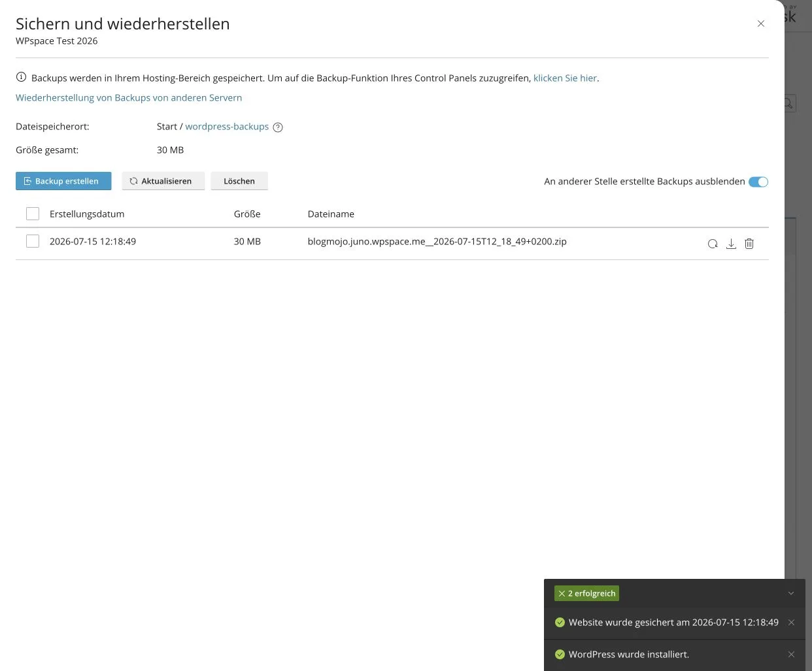Click the green check next to WordPress wurde installiert

[560, 655]
